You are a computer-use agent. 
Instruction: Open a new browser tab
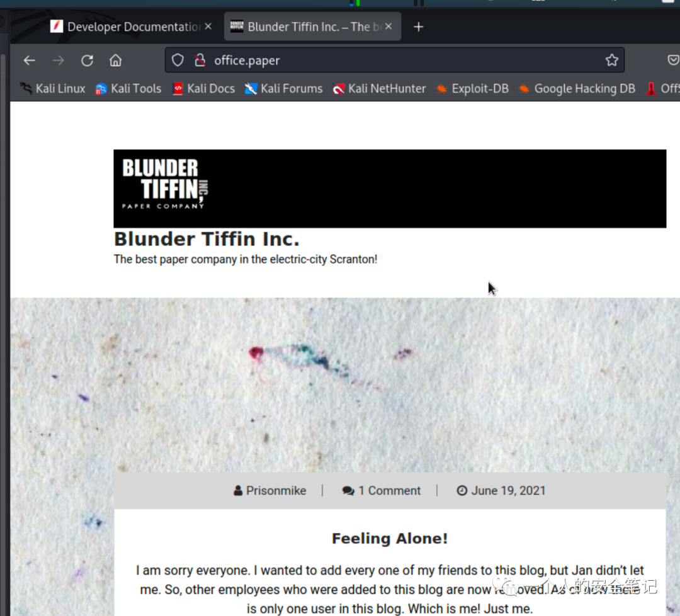[x=418, y=27]
